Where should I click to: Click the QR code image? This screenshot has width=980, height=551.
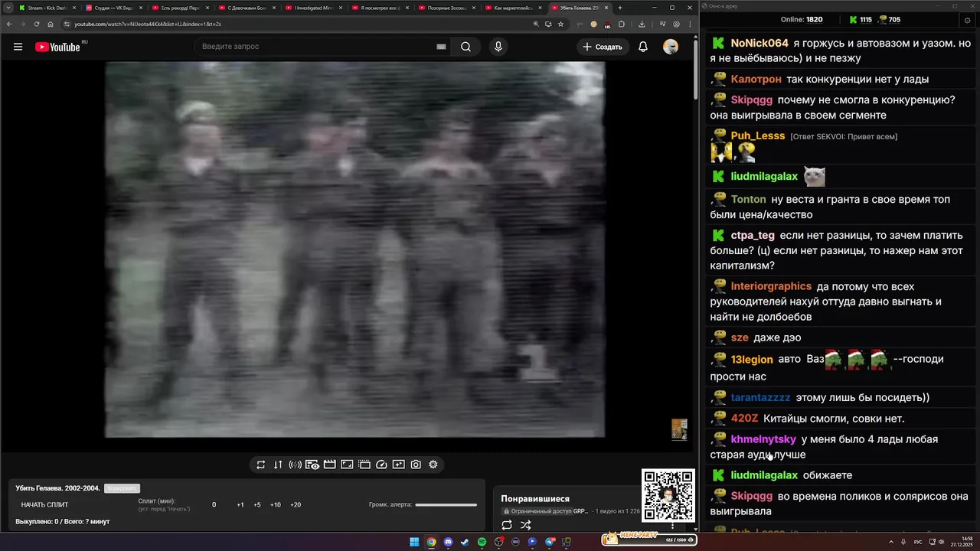coord(668,496)
